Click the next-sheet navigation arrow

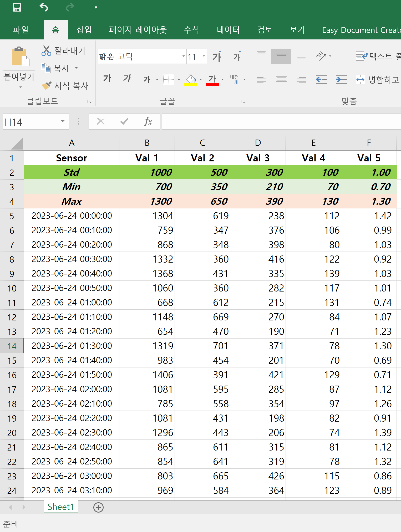pos(24,507)
